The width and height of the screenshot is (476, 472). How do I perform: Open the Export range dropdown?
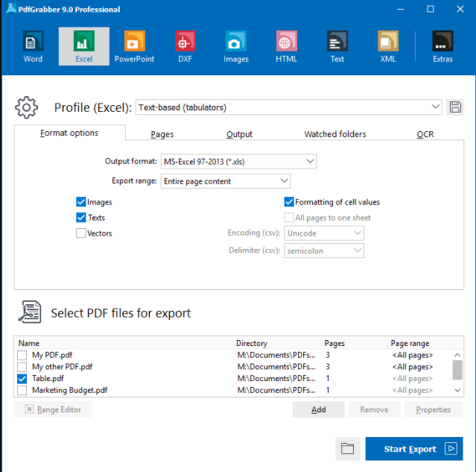click(226, 181)
